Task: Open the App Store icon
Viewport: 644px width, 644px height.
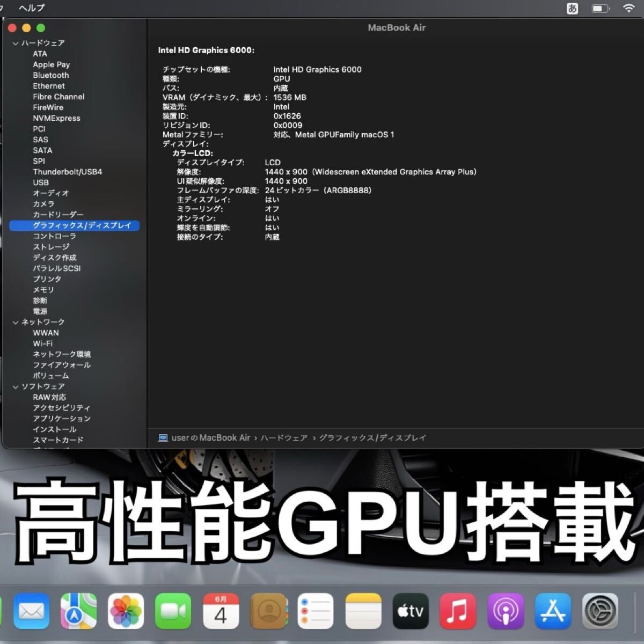Action: 553,611
